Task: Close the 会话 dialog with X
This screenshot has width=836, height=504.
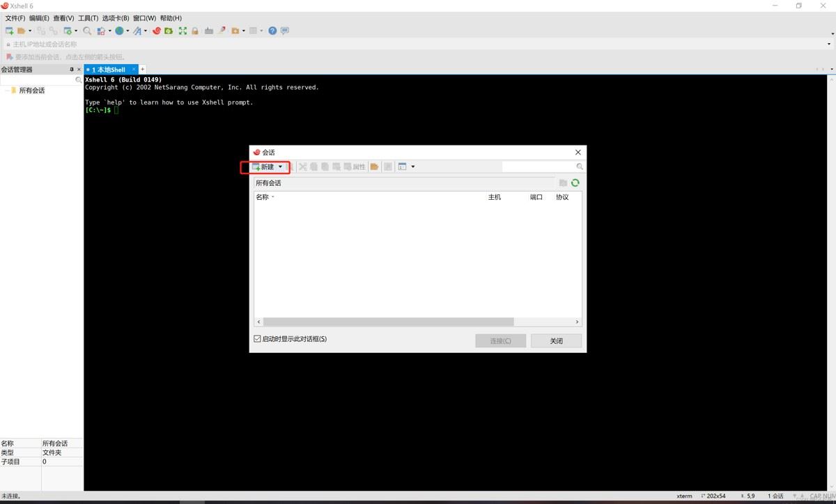Action: pyautogui.click(x=578, y=152)
